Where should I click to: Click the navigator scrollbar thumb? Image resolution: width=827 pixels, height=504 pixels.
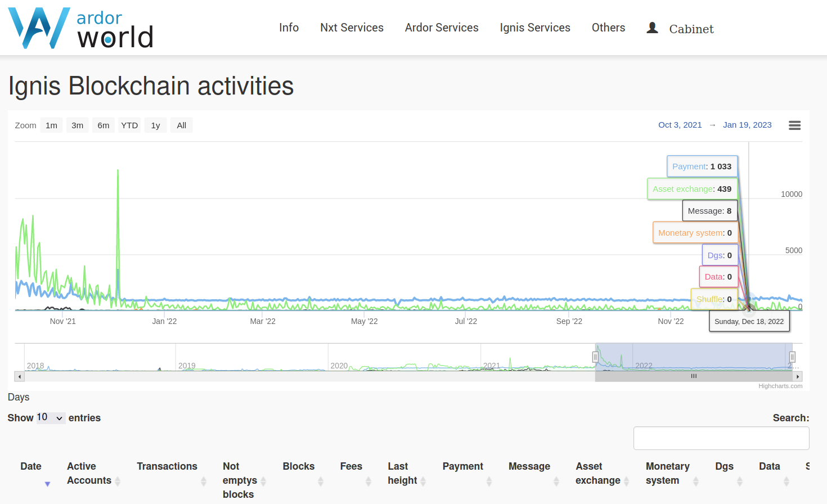pos(694,377)
